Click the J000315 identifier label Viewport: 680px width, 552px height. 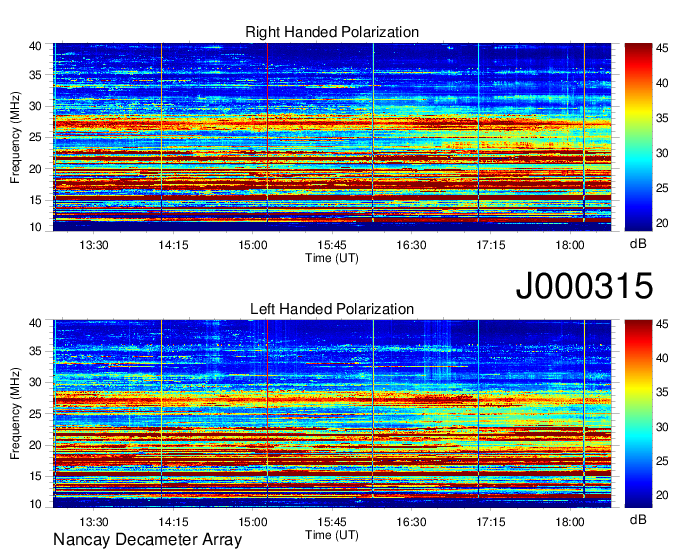584,285
